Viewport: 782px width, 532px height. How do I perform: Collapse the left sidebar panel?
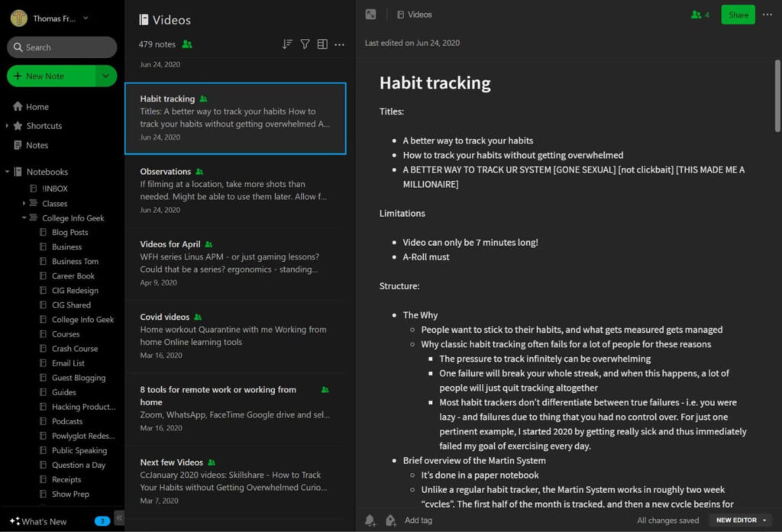[x=119, y=516]
